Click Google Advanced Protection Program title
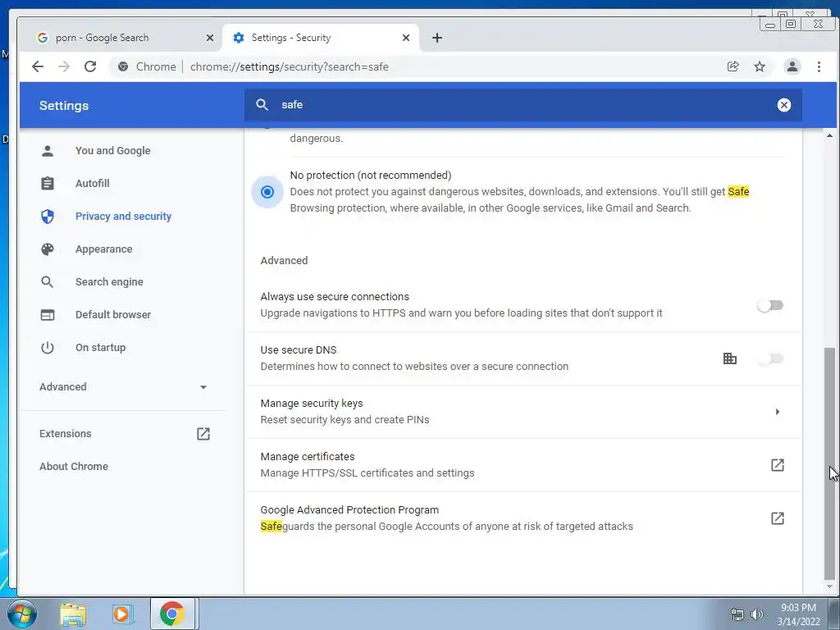Image resolution: width=840 pixels, height=630 pixels. [349, 510]
